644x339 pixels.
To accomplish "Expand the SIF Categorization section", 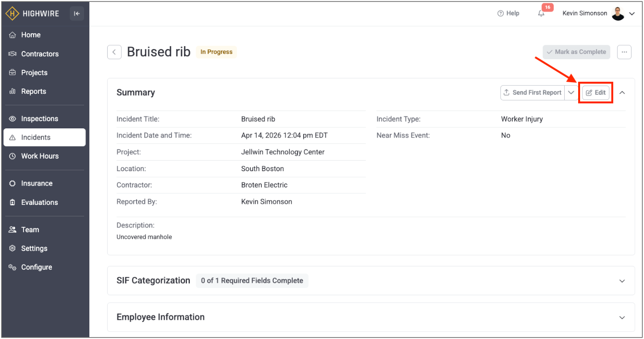I will [x=622, y=281].
